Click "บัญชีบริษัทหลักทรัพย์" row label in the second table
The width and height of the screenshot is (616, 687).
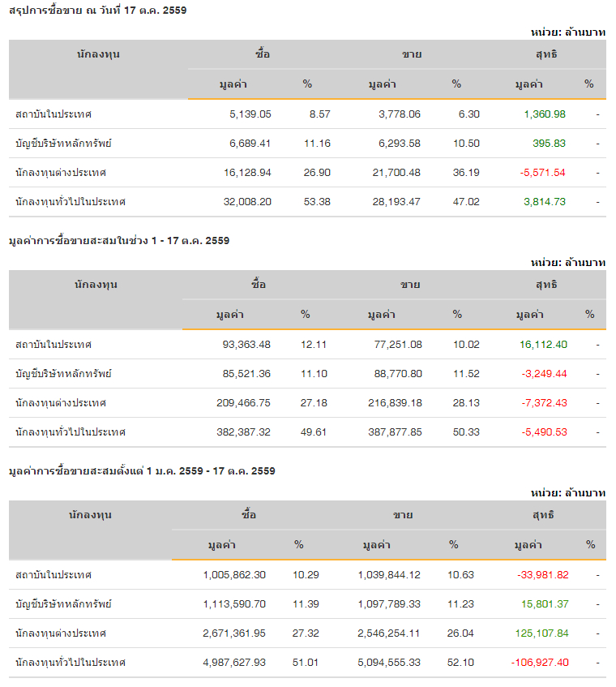[63, 374]
